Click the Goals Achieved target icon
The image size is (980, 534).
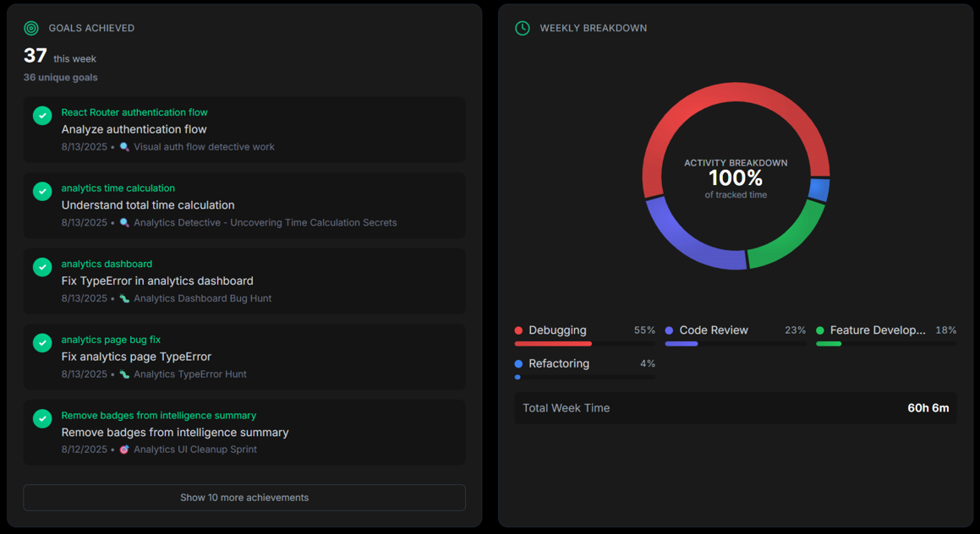pos(30,28)
